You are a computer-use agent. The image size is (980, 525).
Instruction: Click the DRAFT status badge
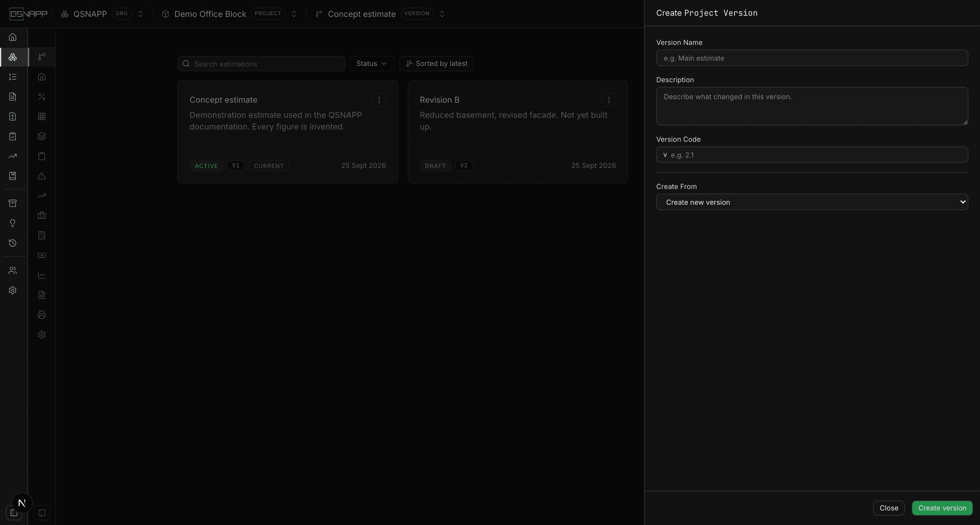(435, 166)
